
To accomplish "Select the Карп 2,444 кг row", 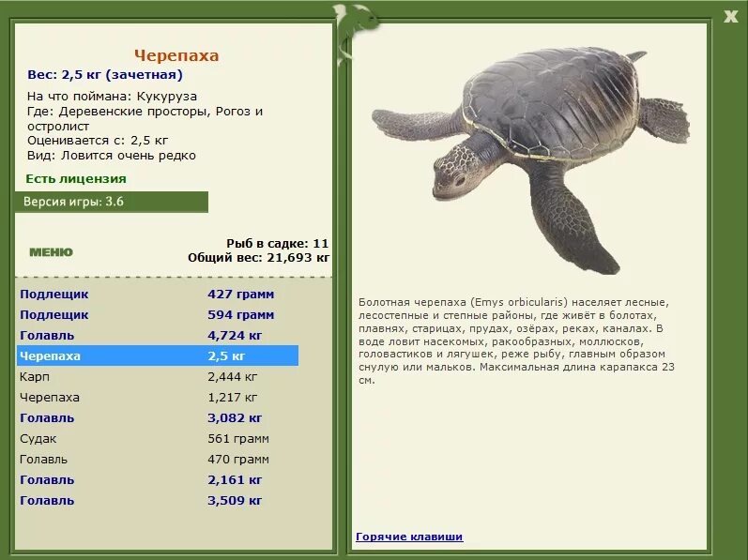I will tap(158, 376).
